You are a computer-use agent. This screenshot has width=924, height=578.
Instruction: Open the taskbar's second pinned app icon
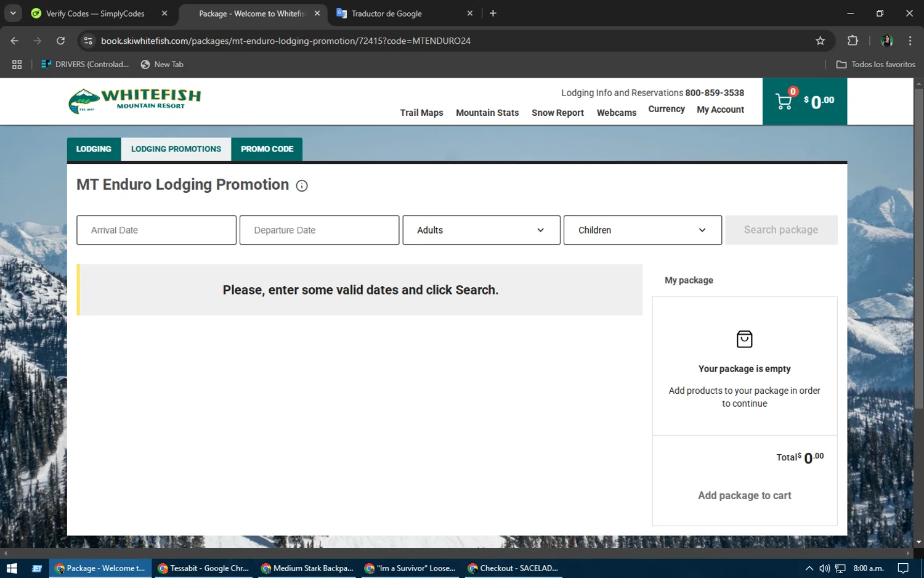tap(37, 568)
